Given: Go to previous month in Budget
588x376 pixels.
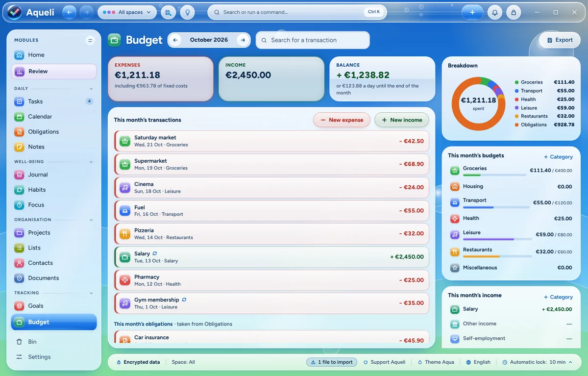Looking at the screenshot, I should (175, 40).
